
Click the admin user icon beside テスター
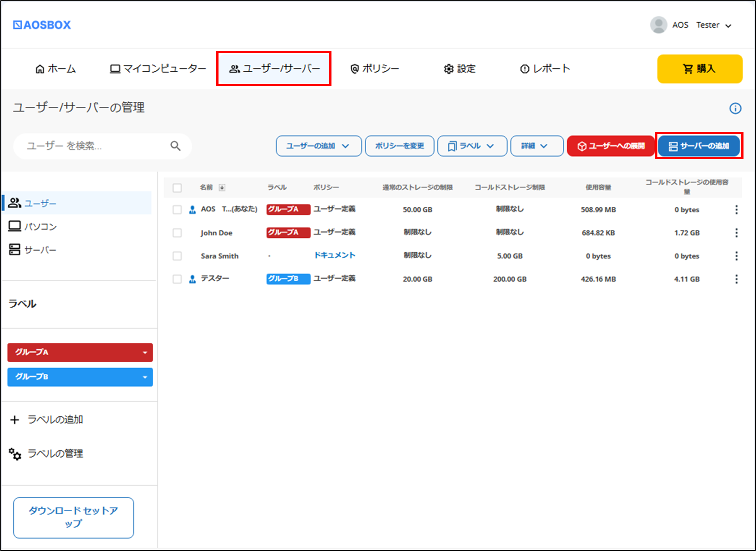(x=193, y=279)
